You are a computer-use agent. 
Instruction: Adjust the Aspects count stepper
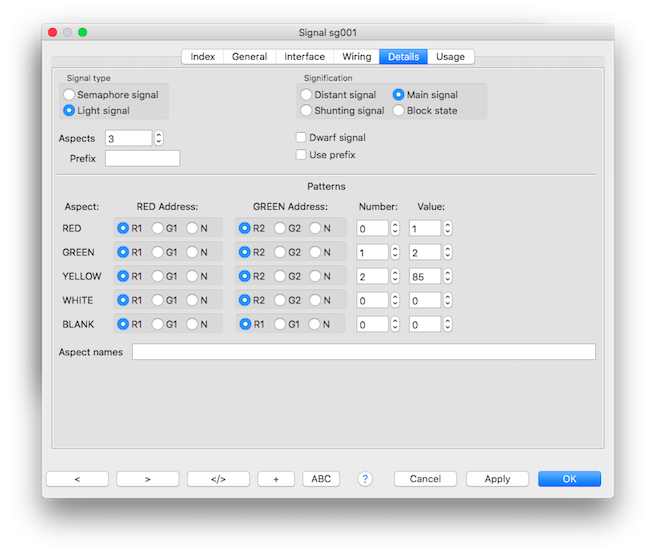click(x=158, y=138)
